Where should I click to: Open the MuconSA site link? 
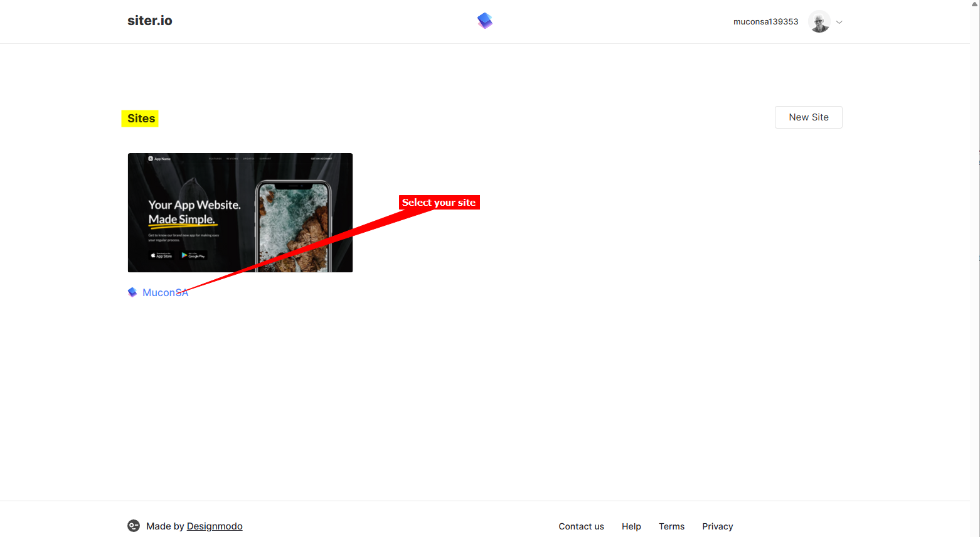click(165, 292)
